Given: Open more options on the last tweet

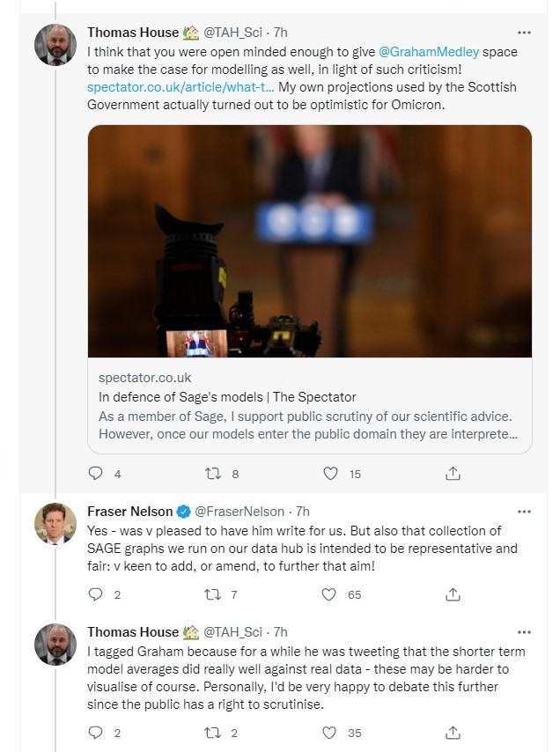Looking at the screenshot, I should pos(525,631).
